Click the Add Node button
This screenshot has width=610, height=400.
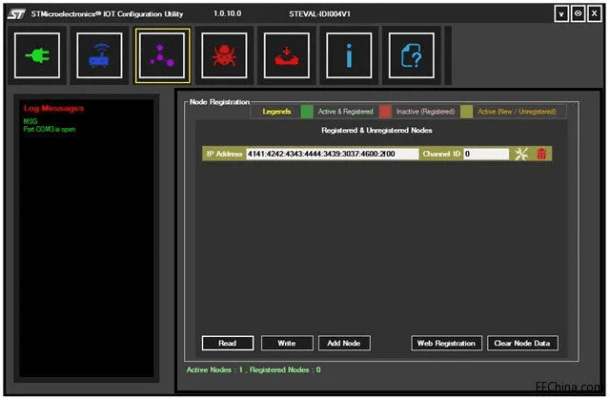click(345, 343)
